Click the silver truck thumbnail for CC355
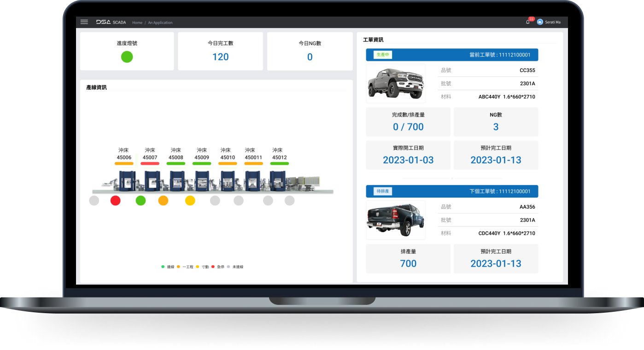The image size is (644, 350). tap(396, 83)
